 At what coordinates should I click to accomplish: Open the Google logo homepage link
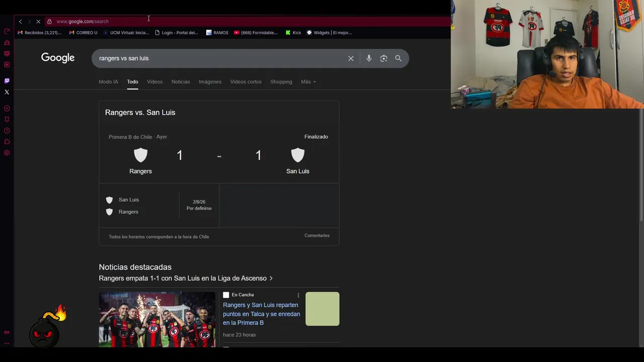(58, 58)
